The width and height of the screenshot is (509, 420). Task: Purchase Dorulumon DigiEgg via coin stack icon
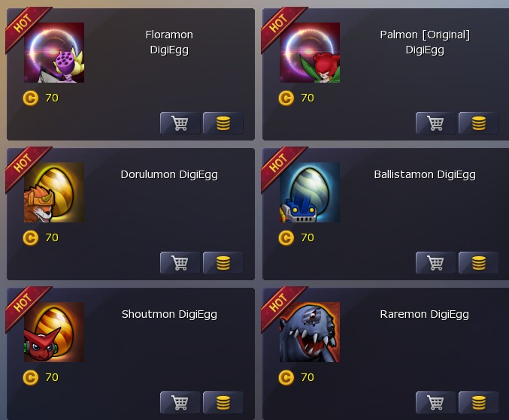(x=223, y=263)
